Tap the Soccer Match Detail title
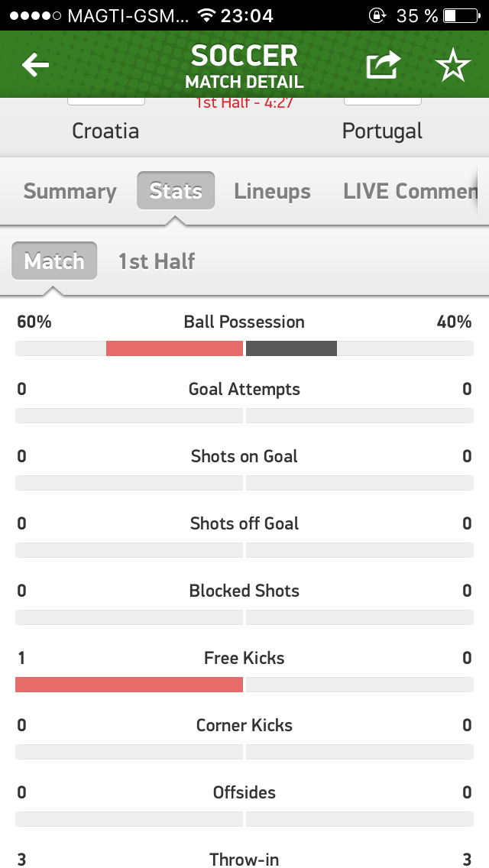Viewport: 489px width, 868px height. (244, 66)
